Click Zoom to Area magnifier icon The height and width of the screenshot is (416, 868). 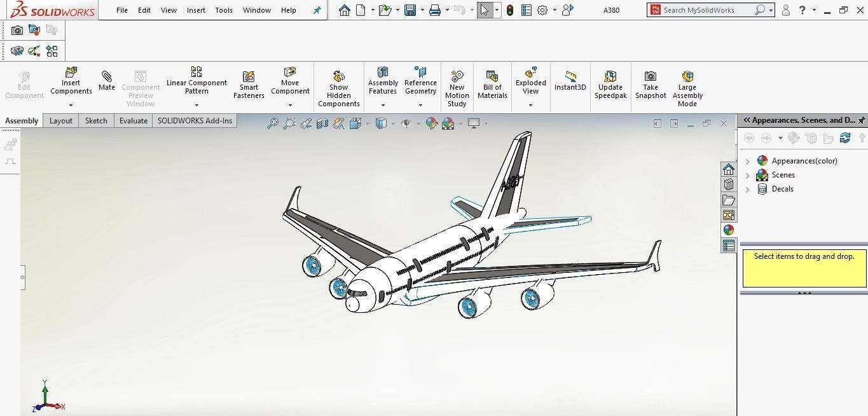click(289, 123)
